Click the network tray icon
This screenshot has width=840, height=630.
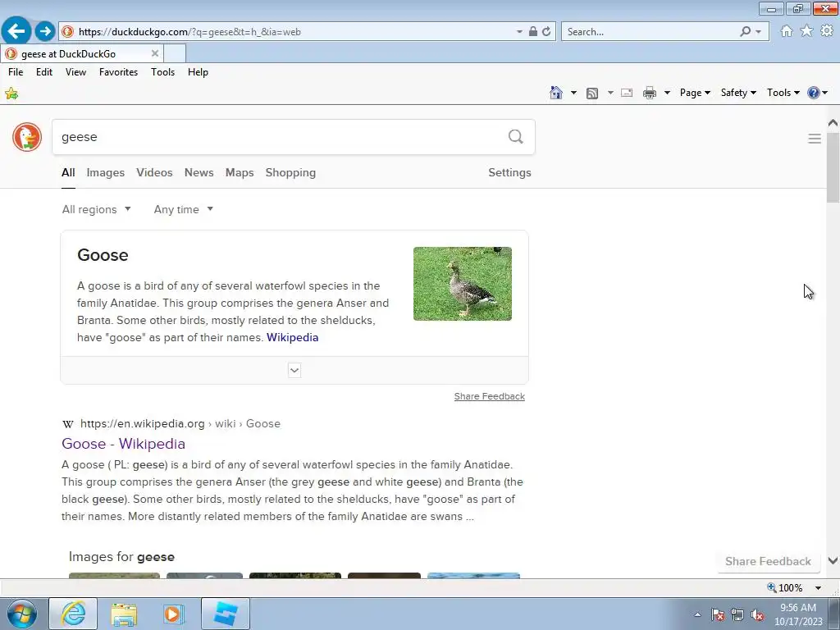tap(737, 615)
